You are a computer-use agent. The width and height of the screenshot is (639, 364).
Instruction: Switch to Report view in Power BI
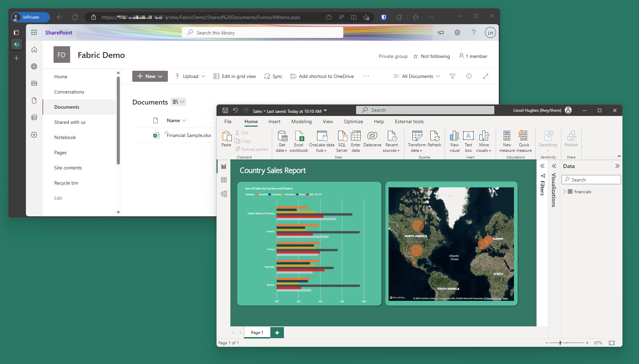pos(224,166)
